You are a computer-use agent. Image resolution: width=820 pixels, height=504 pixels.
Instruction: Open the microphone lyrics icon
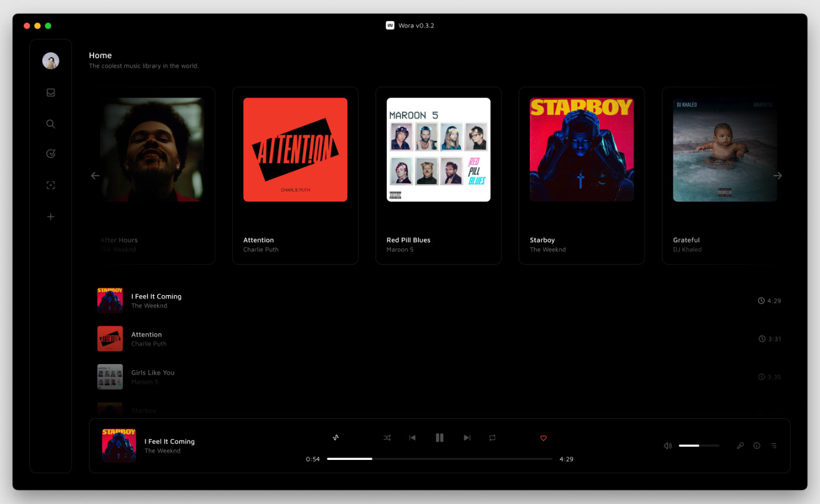pos(741,446)
